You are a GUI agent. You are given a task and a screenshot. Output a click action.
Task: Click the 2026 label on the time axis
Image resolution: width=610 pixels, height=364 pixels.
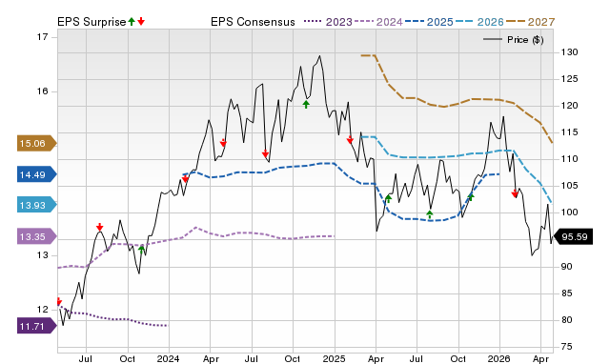point(499,358)
